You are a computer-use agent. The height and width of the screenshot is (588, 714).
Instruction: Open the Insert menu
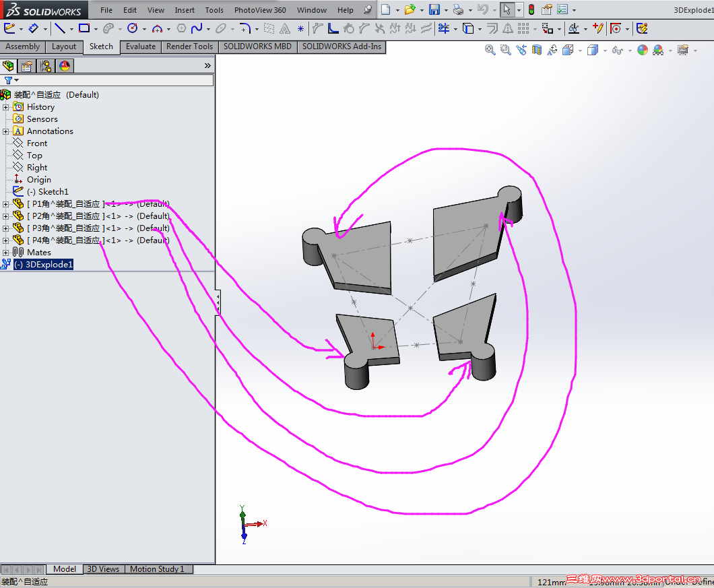click(185, 10)
